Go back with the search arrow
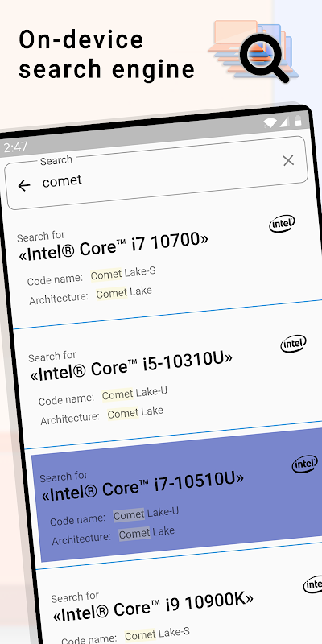This screenshot has width=322, height=644. pyautogui.click(x=24, y=186)
